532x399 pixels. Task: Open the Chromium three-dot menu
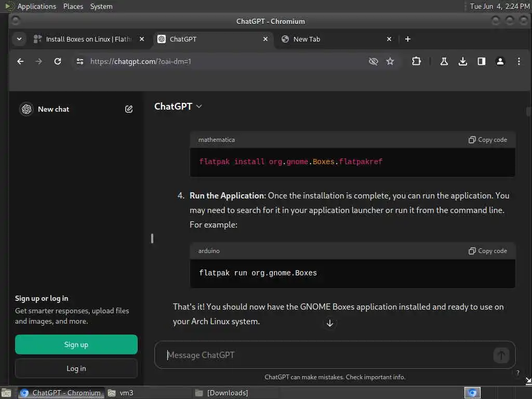coord(519,61)
